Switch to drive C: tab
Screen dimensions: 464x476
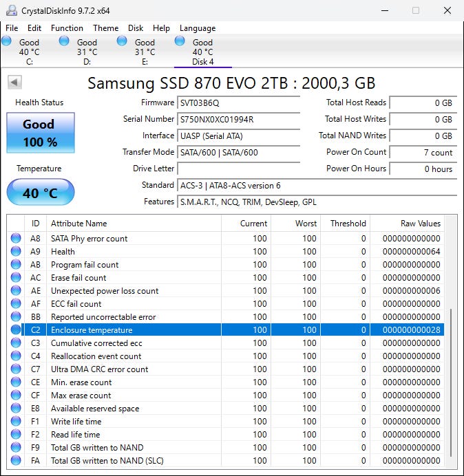tap(29, 51)
